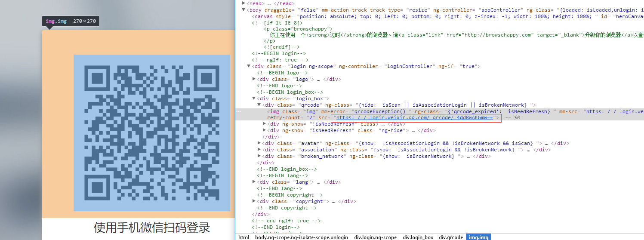Select the BEGIN login_box comment row
644x240 pixels.
[290, 92]
